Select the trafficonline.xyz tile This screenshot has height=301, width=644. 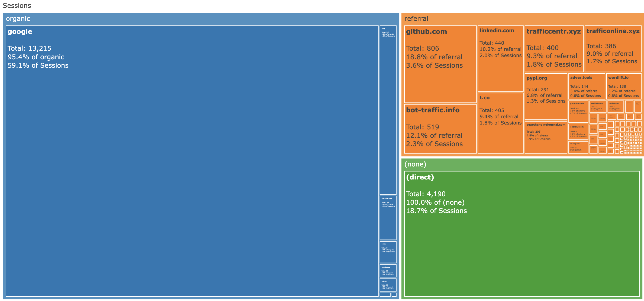coord(613,49)
